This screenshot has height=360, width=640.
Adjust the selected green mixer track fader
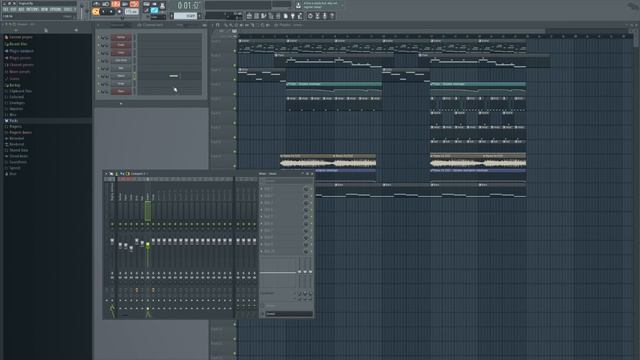pos(148,244)
